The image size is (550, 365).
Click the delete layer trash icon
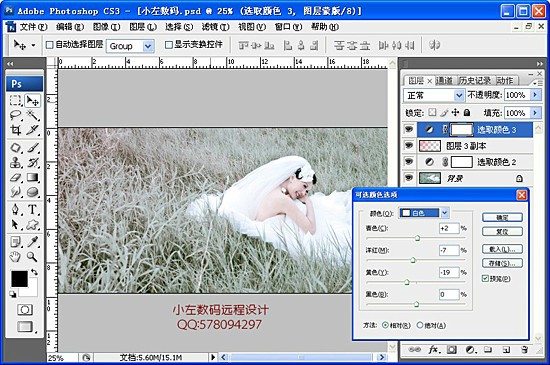coord(524,350)
